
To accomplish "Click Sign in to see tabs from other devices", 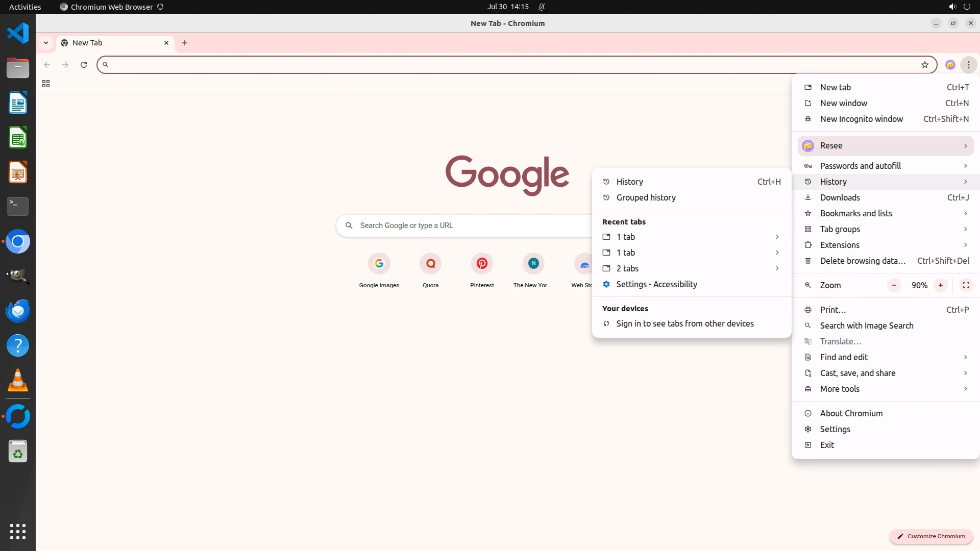I will tap(684, 323).
